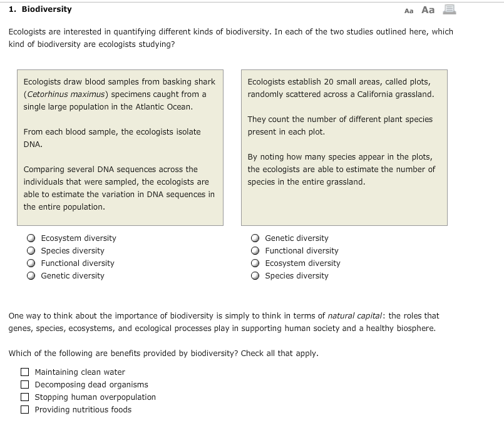504x428 pixels.
Task: Check the Providing nutritious foods option
Action: point(25,409)
